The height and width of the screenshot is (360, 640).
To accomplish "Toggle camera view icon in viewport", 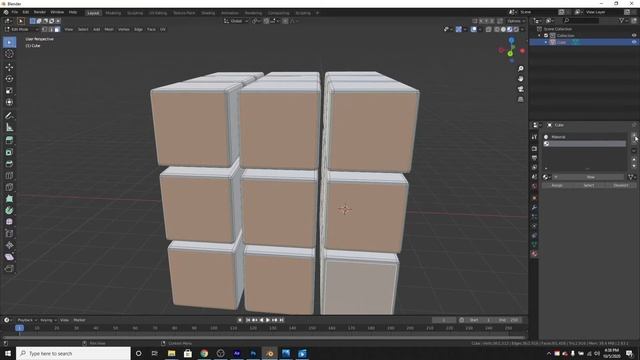I will (520, 89).
